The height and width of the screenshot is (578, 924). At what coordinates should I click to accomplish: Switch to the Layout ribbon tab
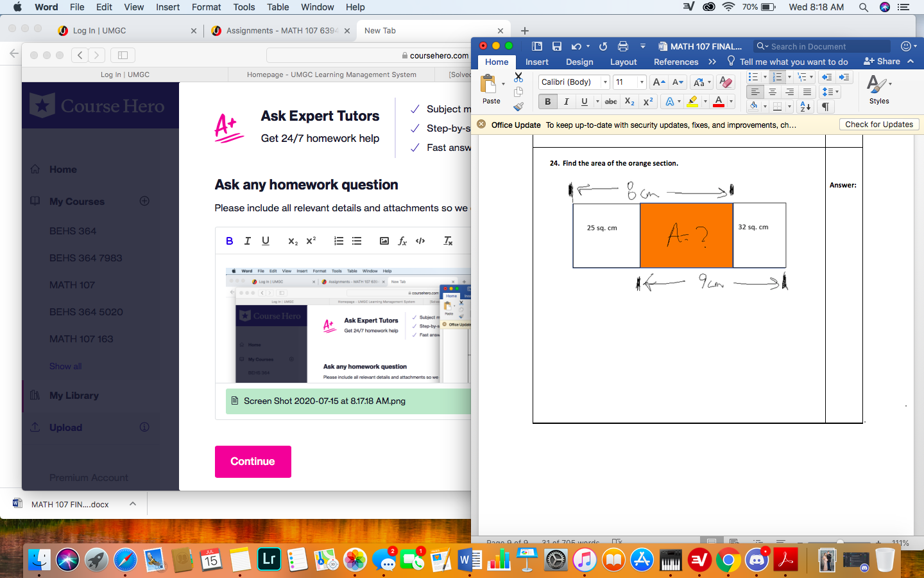[624, 62]
